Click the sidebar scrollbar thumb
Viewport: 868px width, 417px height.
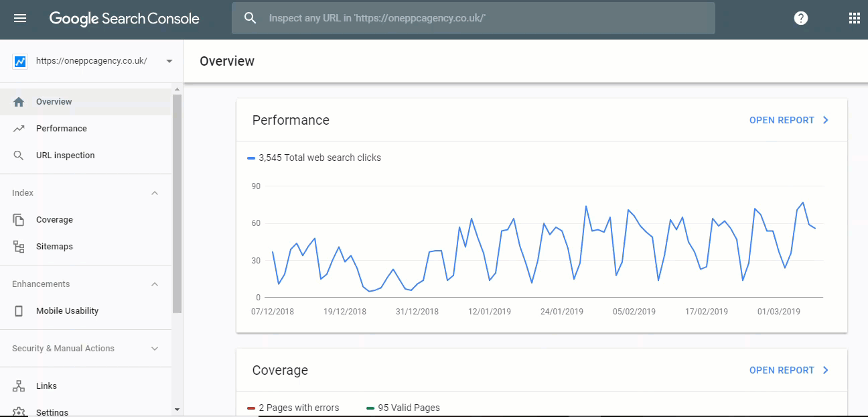click(x=177, y=204)
